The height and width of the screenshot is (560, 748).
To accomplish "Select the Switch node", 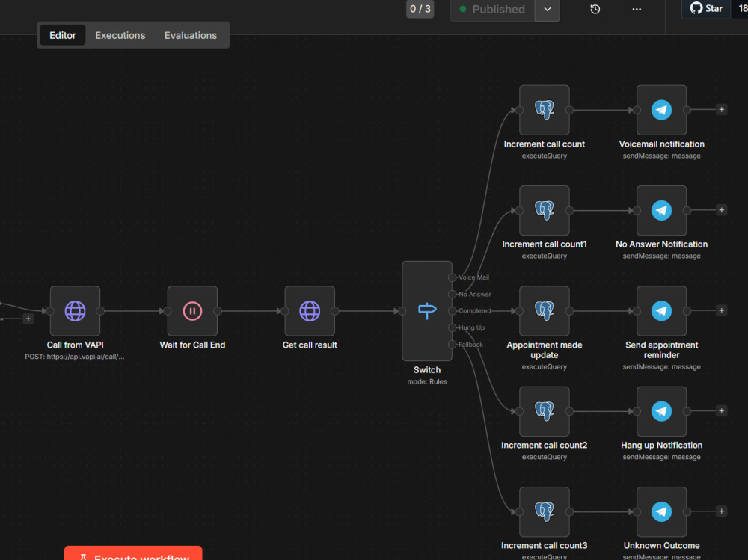I will (427, 311).
